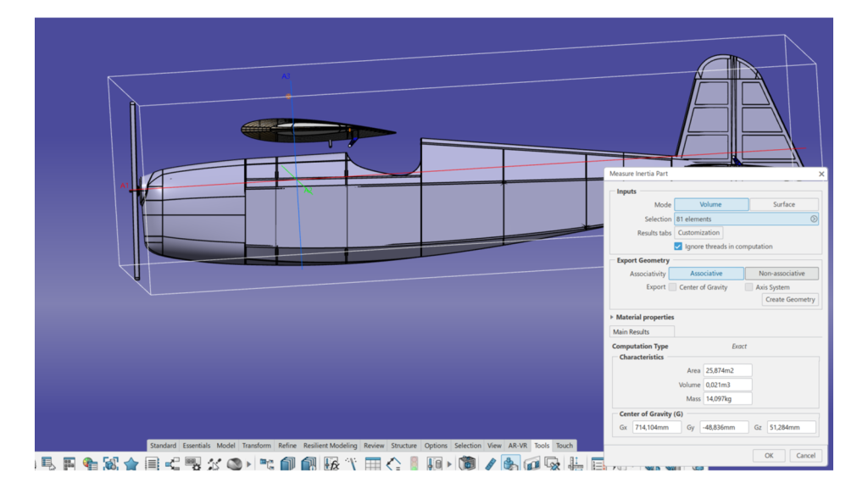Open the formula fx tool icon

[x=331, y=463]
